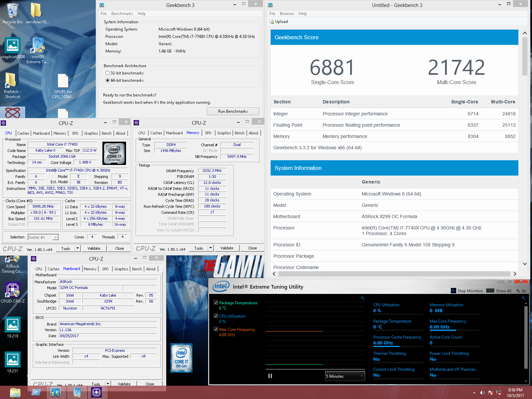Click the clock showing 8:56 PM
Screen dimensions: 532x399
(x=515, y=390)
